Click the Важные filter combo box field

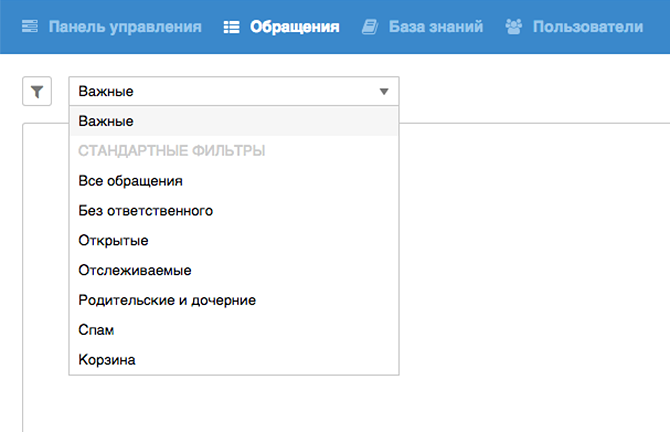click(x=234, y=91)
